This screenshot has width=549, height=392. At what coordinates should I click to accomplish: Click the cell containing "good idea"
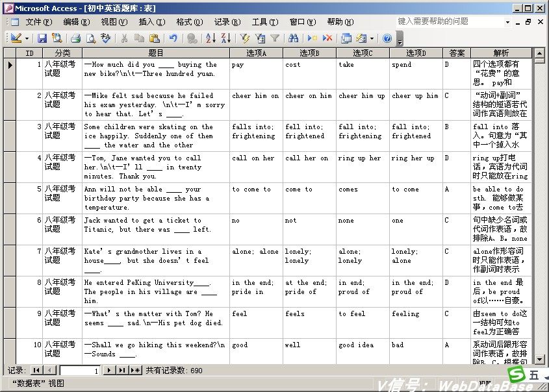point(363,351)
